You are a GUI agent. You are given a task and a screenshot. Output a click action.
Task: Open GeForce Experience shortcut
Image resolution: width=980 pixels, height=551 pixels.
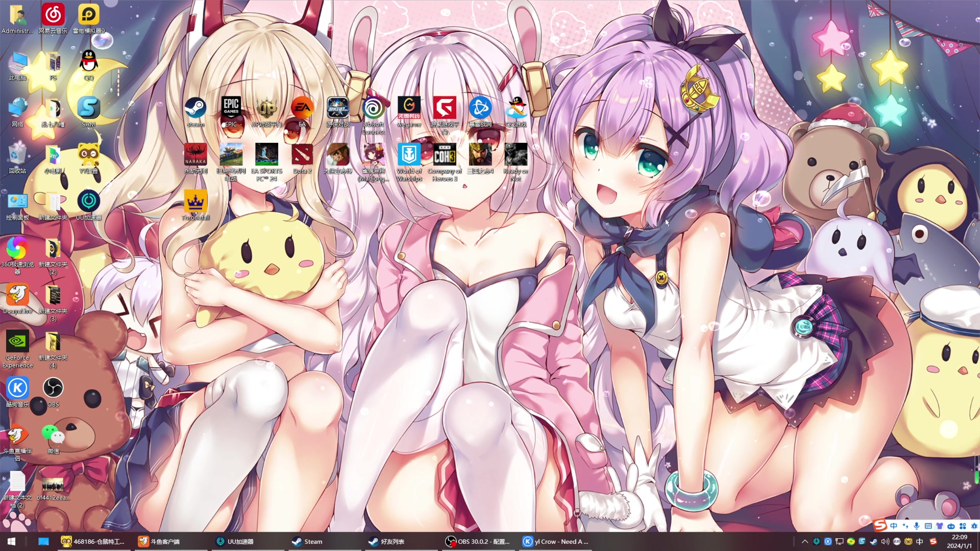(17, 342)
